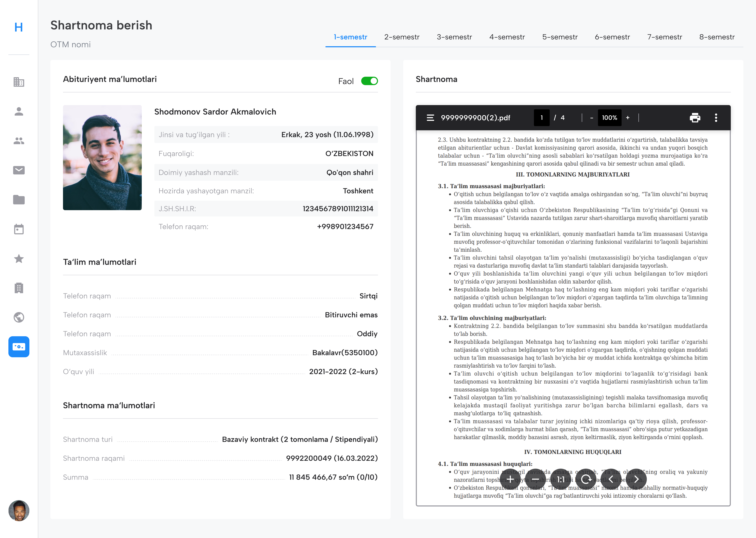Switch to the 2-semestr tab
This screenshot has height=538, width=756.
(x=401, y=37)
